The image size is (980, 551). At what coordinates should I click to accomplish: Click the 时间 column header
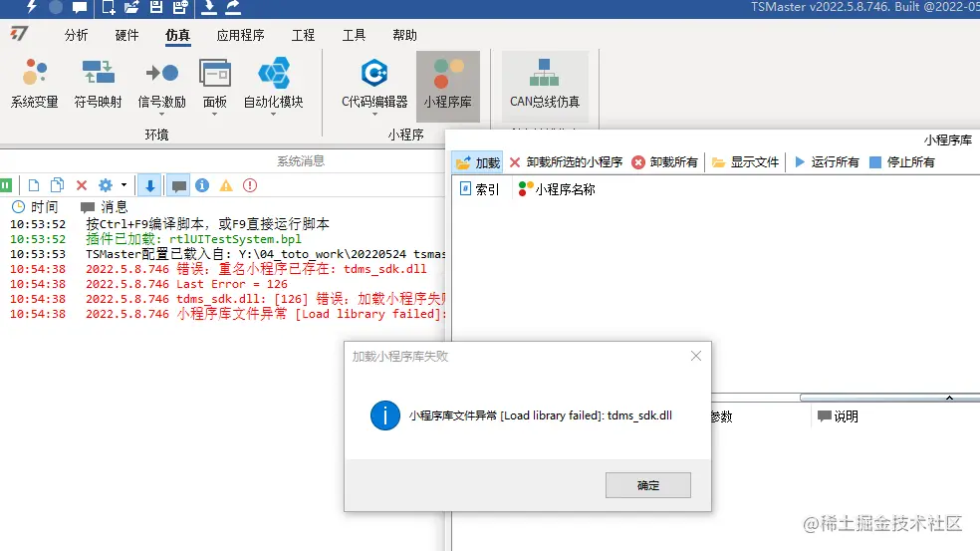pyautogui.click(x=35, y=207)
